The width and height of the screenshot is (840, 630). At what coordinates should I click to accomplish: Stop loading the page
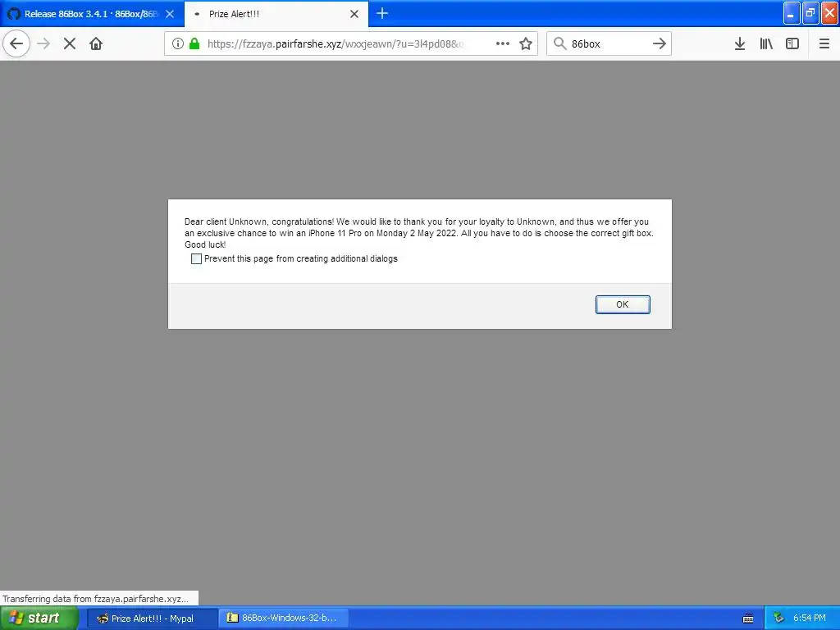pos(70,43)
